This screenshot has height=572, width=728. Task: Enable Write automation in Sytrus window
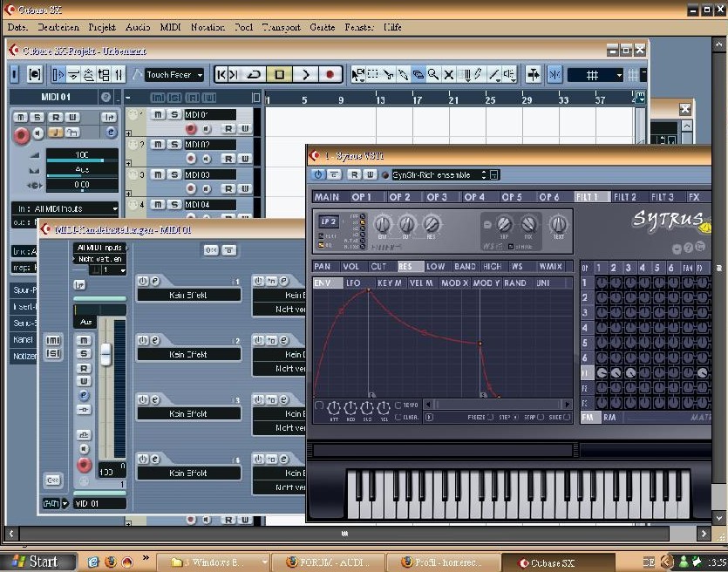370,174
